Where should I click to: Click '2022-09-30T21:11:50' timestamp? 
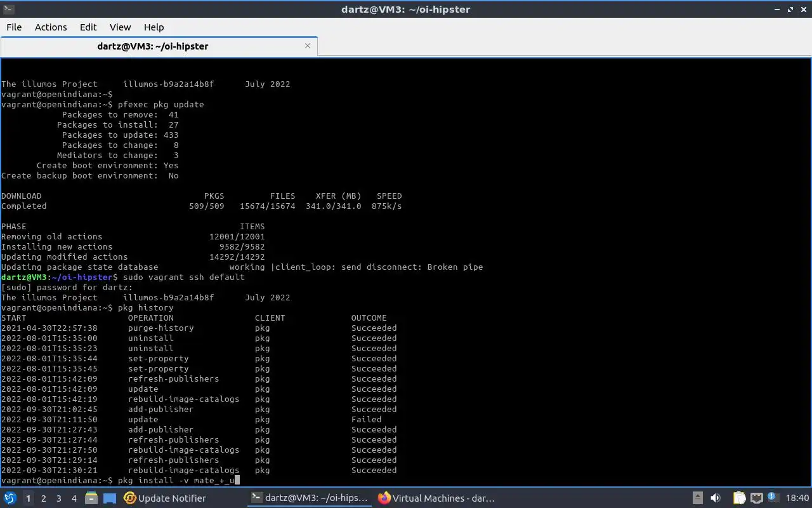(x=49, y=419)
